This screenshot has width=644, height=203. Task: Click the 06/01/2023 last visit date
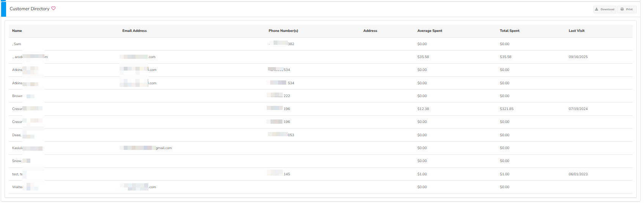coord(578,174)
